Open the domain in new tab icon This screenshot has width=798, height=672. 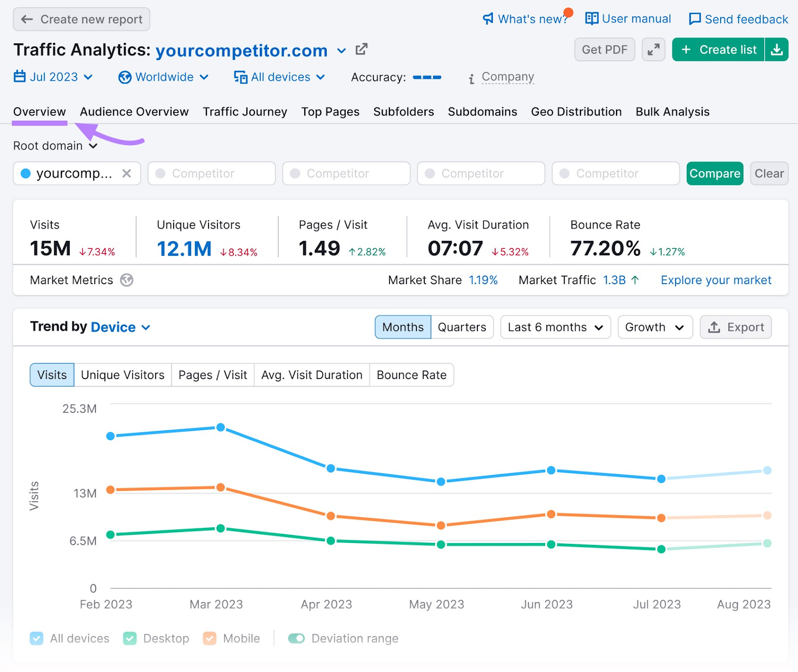(x=361, y=49)
